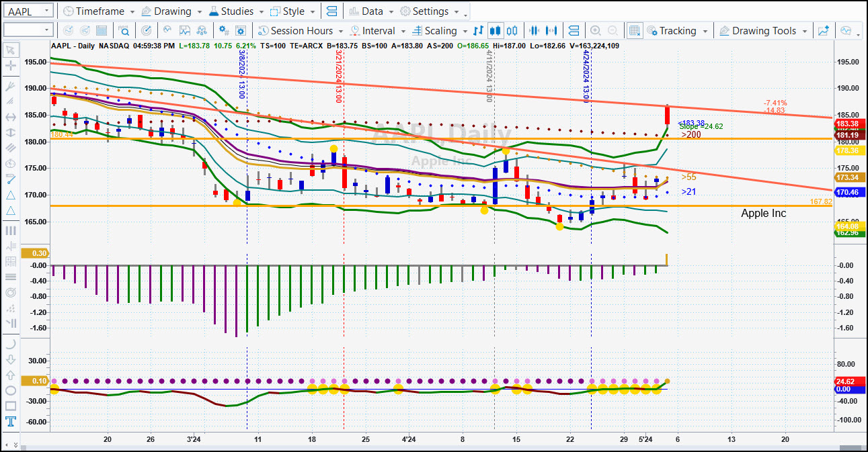Expand the Drawing Tools dropdown arrow

(x=804, y=32)
